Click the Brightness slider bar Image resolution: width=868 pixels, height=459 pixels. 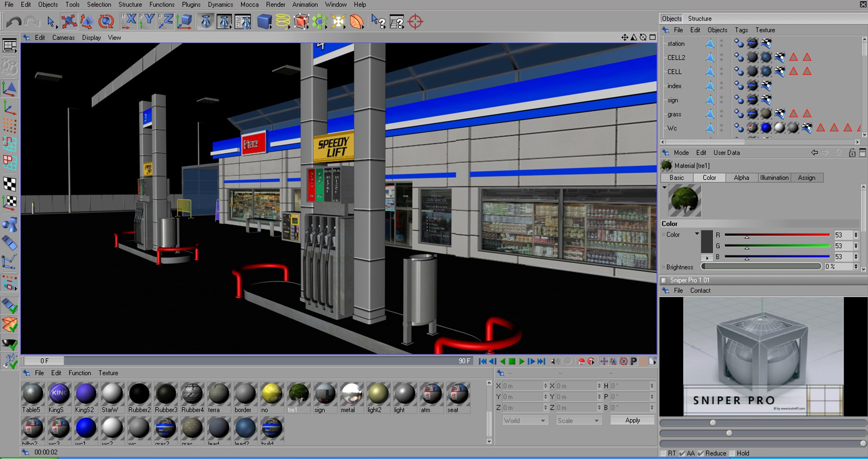pos(761,267)
